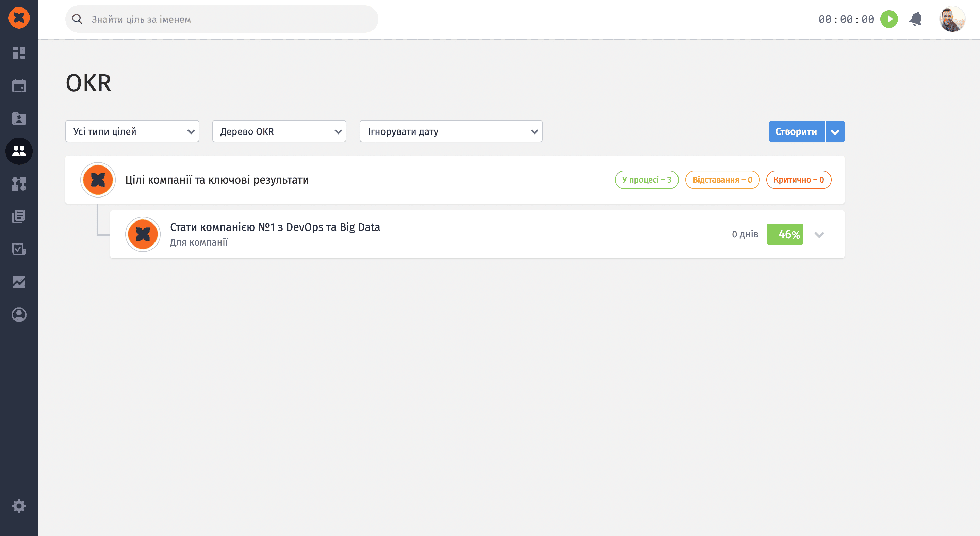Open the dashboard icon in sidebar

(x=19, y=53)
